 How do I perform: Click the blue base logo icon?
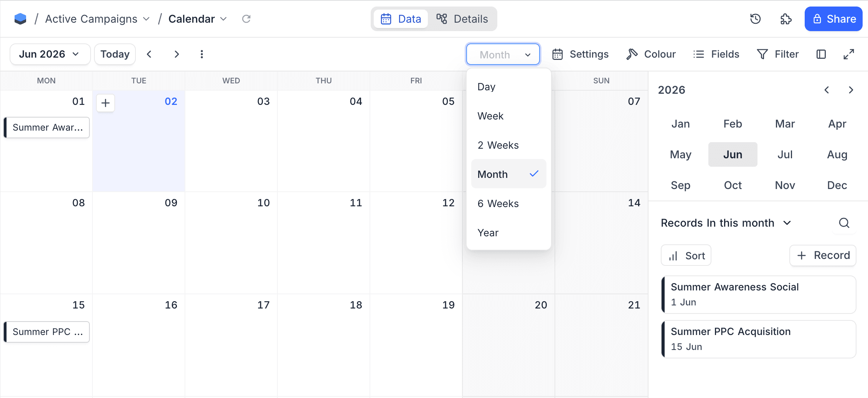tap(20, 19)
